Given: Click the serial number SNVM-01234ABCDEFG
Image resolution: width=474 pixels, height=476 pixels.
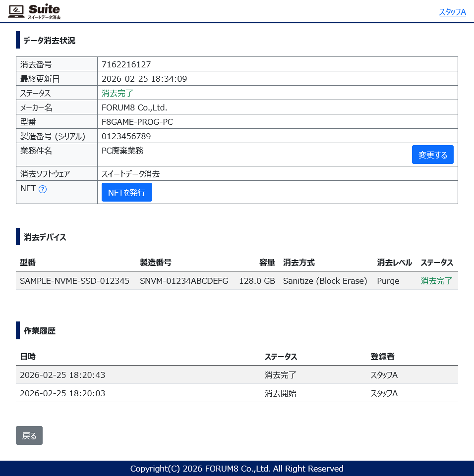Looking at the screenshot, I should coord(184,281).
